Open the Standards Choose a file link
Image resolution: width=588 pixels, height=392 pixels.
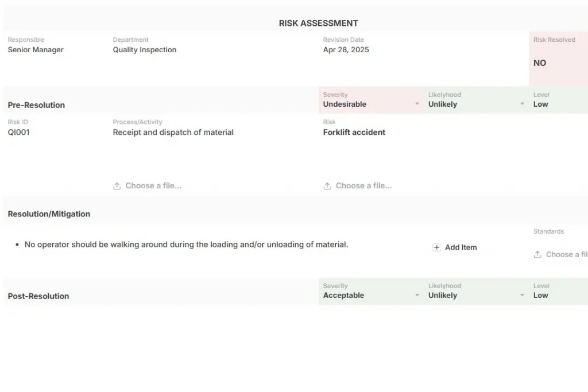(x=566, y=254)
